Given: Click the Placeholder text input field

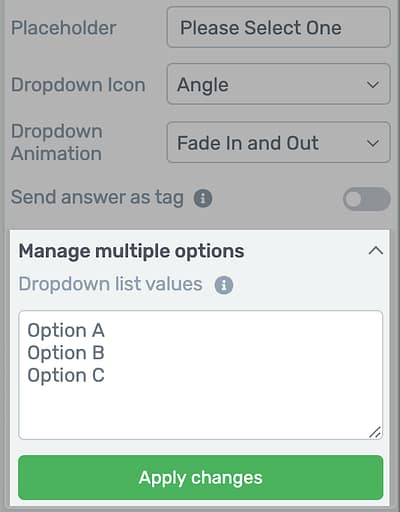Looking at the screenshot, I should [x=278, y=27].
